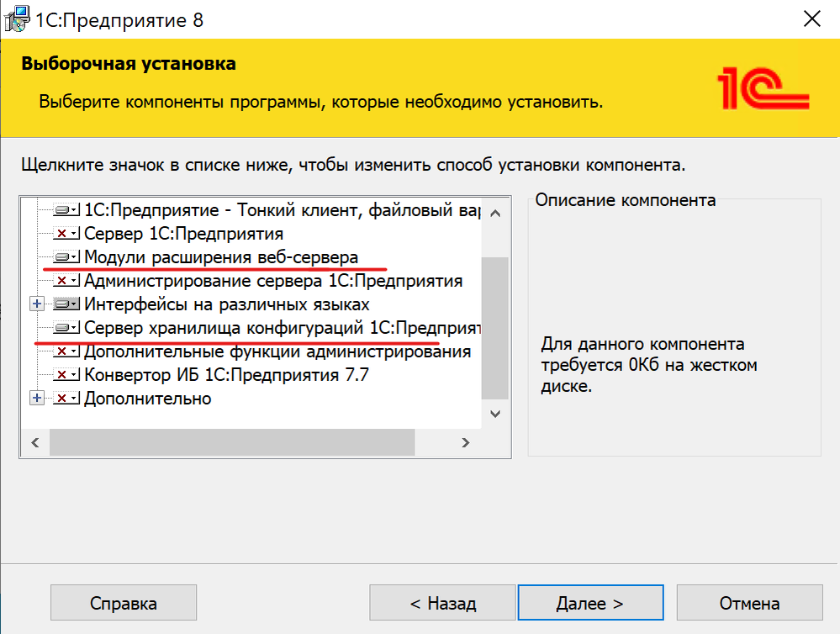
Task: Click the vertical scrollbar thumb in component list
Action: 495,328
